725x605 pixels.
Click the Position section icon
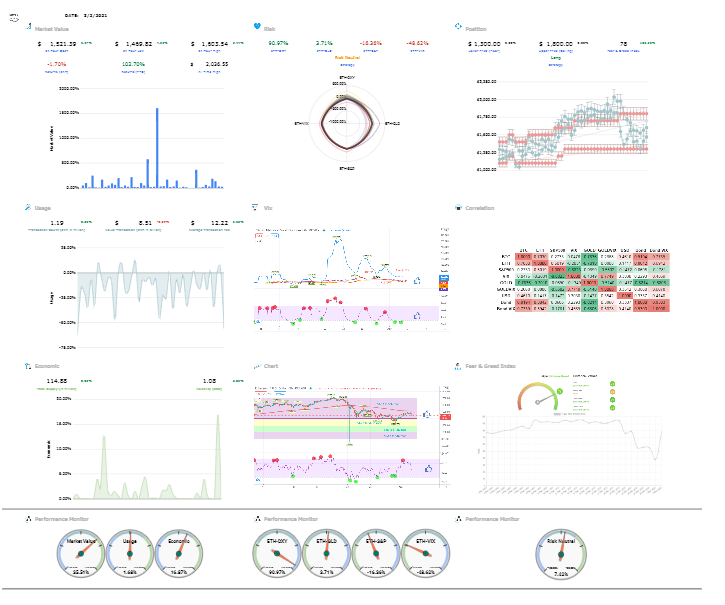(x=458, y=26)
